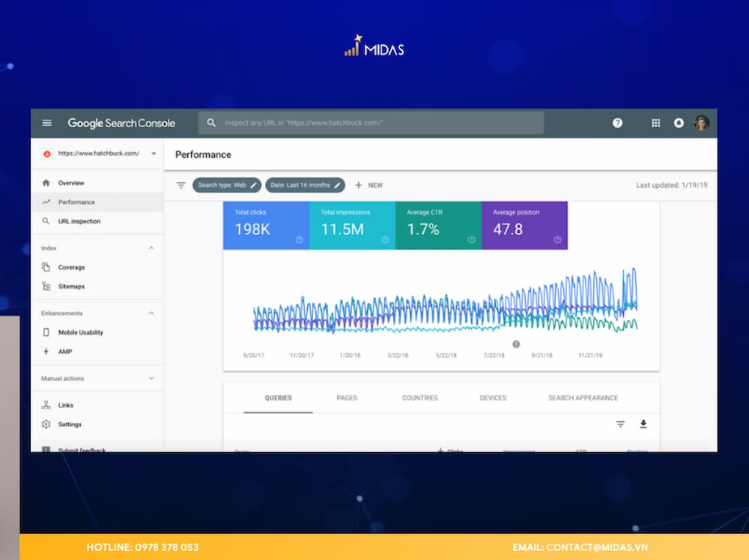Image resolution: width=749 pixels, height=560 pixels.
Task: Click the Last updated: 1/19/19 text
Action: click(x=672, y=185)
